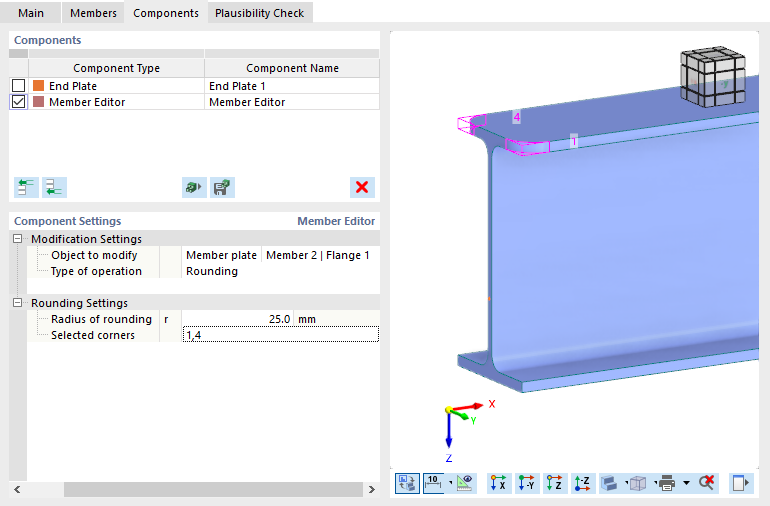Click the clear selection magnifier icon
The height and width of the screenshot is (506, 770).
707,483
